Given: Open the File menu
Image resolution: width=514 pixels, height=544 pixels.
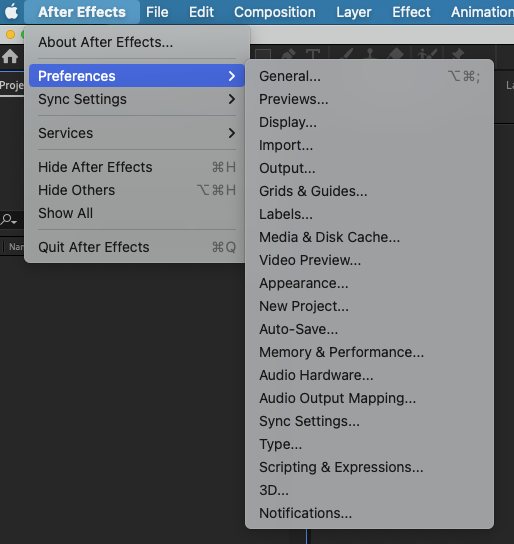Looking at the screenshot, I should (157, 12).
